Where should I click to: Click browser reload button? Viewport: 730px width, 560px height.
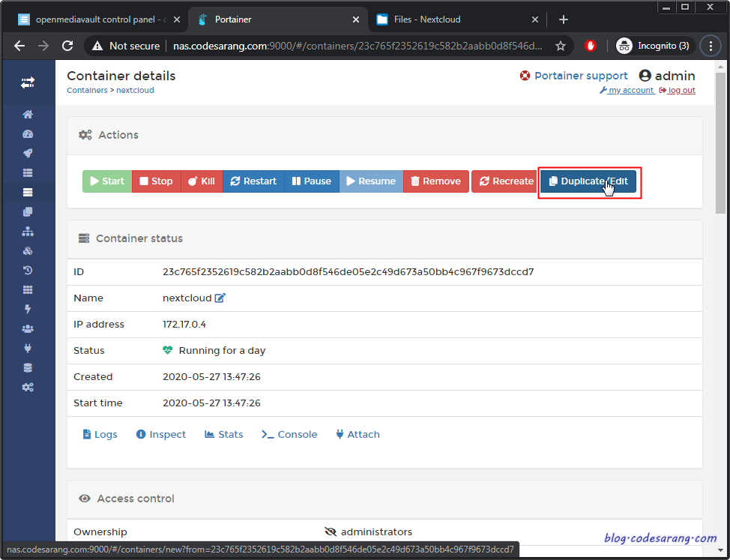coord(67,46)
